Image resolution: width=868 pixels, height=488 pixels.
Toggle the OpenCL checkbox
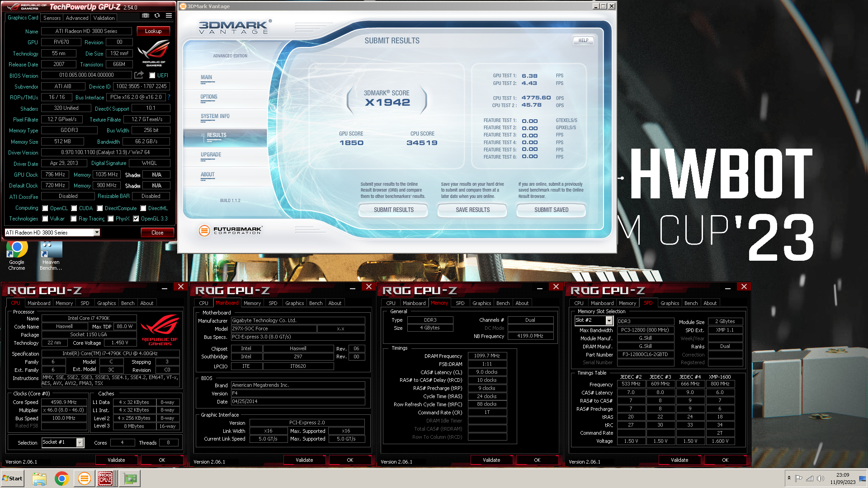45,208
